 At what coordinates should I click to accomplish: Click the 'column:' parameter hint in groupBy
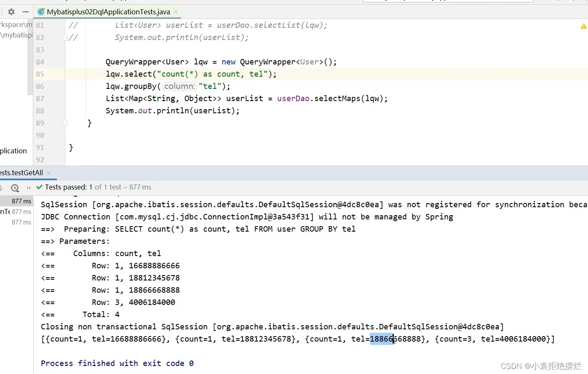pos(180,86)
